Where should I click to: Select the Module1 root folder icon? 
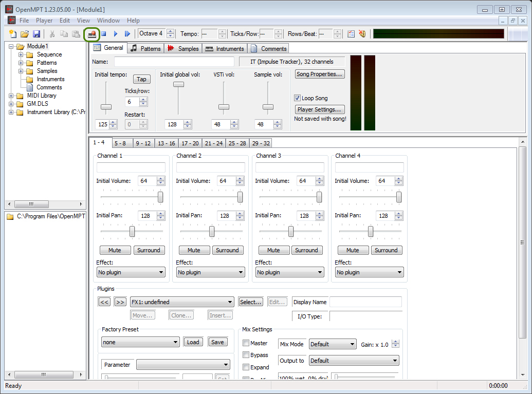(21, 46)
